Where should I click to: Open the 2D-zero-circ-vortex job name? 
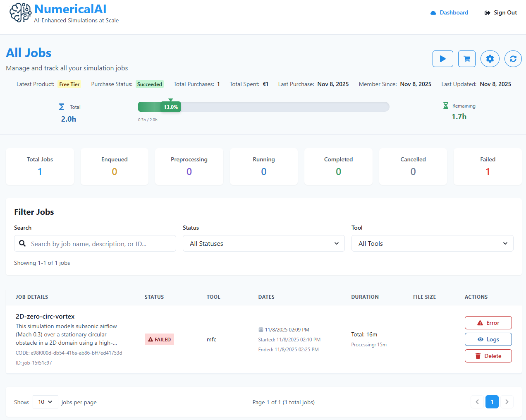click(45, 317)
